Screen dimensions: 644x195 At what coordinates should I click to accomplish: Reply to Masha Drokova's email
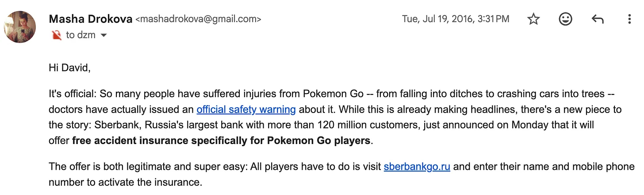point(597,19)
